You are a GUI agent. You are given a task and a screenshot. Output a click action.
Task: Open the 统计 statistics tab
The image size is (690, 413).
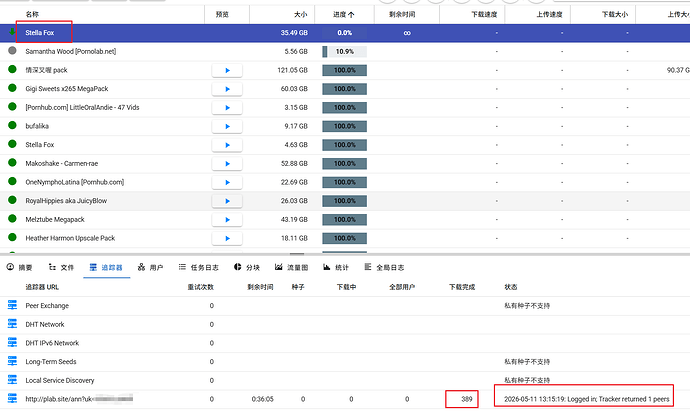[x=336, y=267]
